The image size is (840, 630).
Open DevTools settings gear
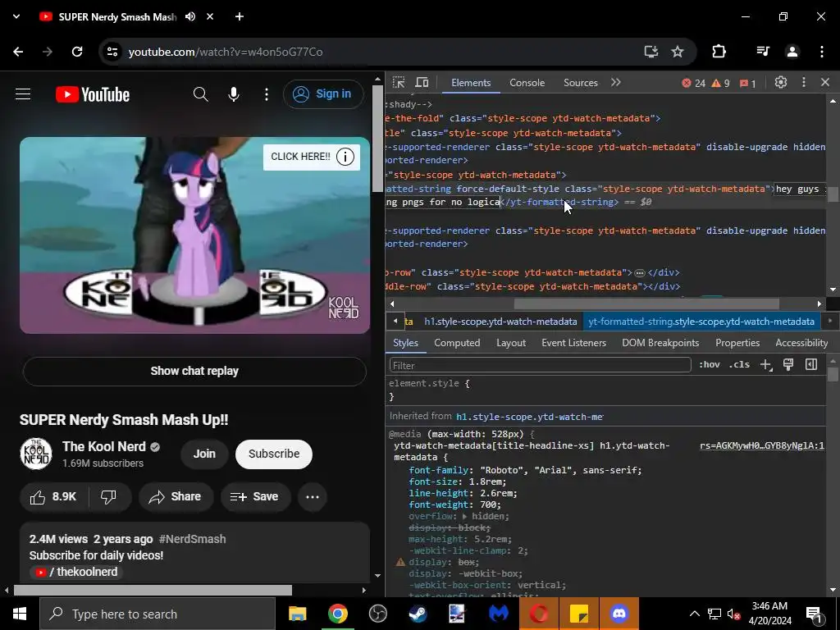(x=781, y=82)
